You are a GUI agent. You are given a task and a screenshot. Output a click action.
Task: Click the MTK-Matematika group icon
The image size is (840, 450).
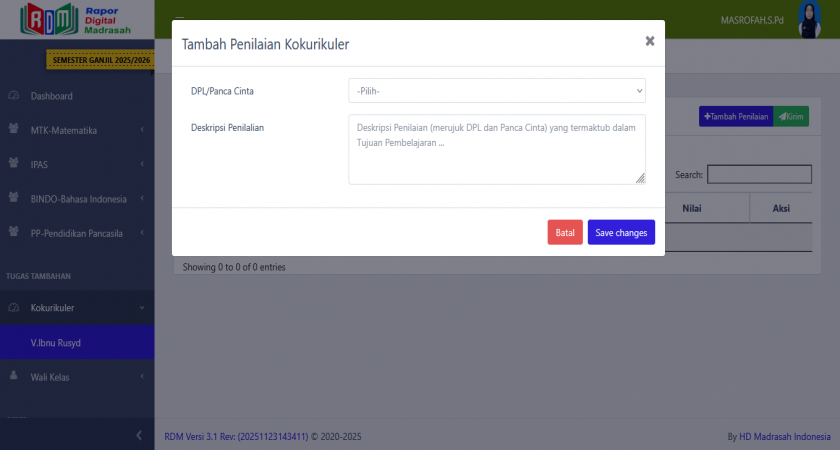click(14, 129)
